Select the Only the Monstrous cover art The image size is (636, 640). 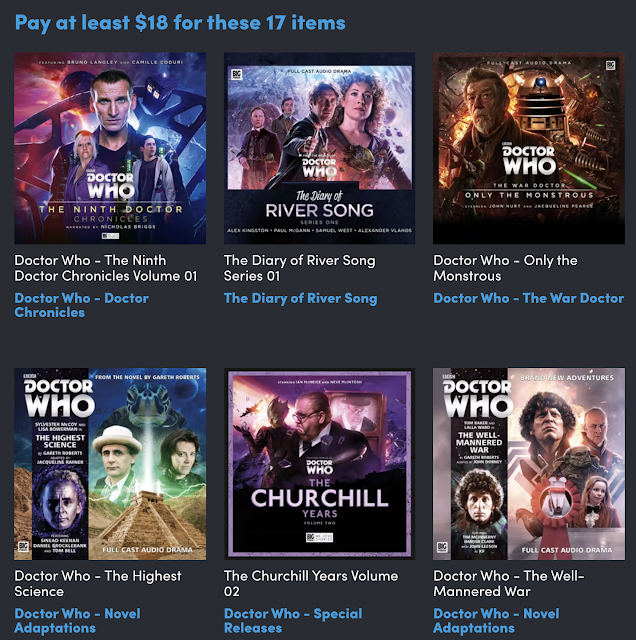click(529, 148)
